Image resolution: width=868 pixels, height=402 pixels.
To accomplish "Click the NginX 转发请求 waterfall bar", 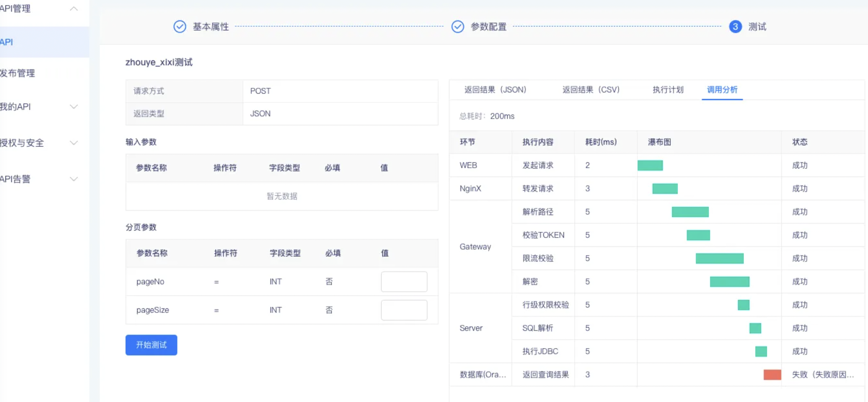I will [x=665, y=189].
